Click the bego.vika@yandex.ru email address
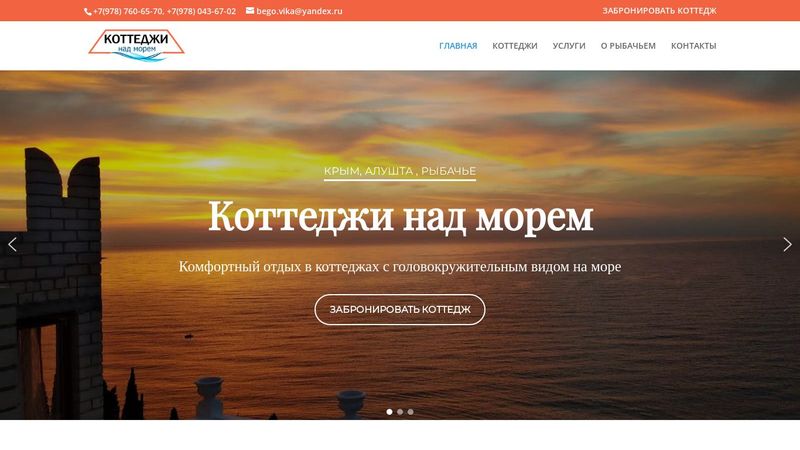 [x=299, y=11]
